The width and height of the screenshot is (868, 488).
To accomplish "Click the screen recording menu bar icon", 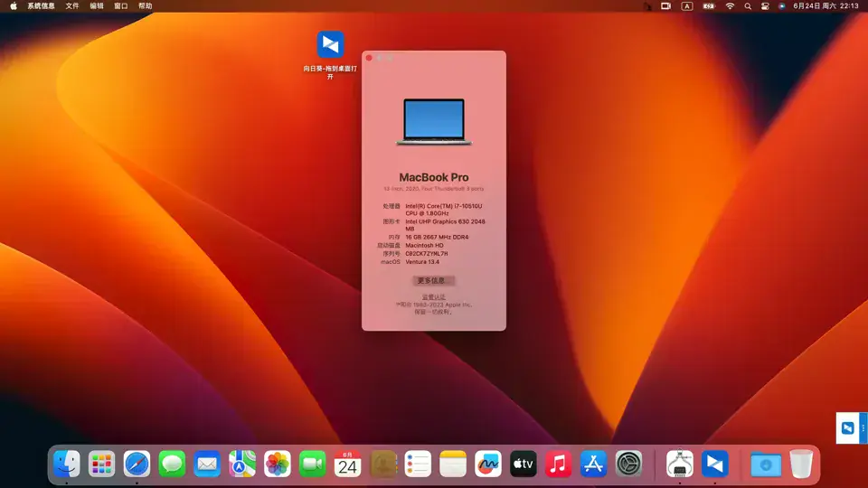I will coord(666,6).
